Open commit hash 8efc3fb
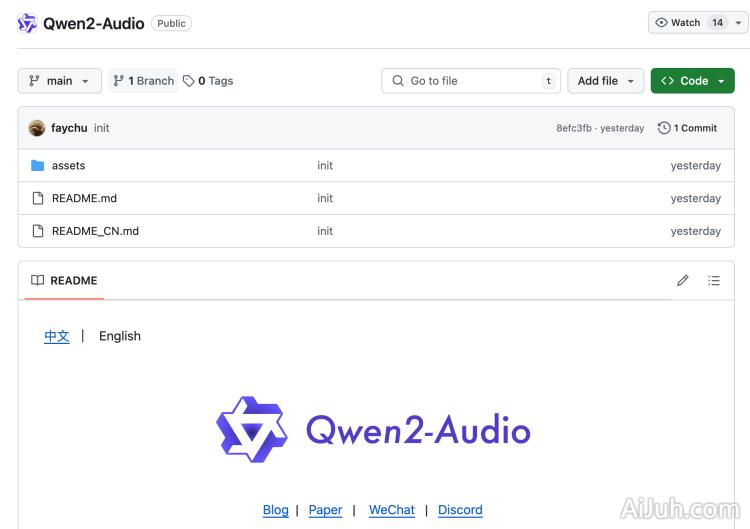 click(574, 128)
